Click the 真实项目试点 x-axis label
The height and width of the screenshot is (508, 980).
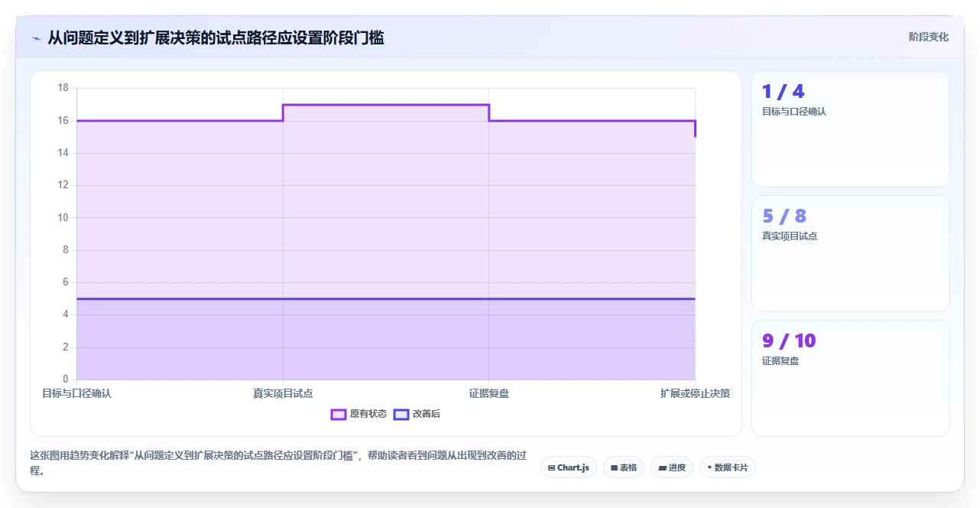[283, 393]
